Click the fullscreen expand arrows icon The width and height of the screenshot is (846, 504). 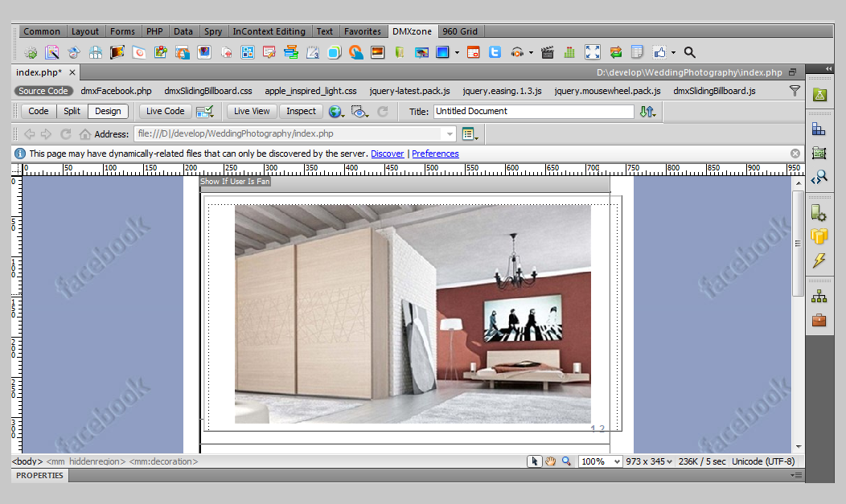coord(593,52)
